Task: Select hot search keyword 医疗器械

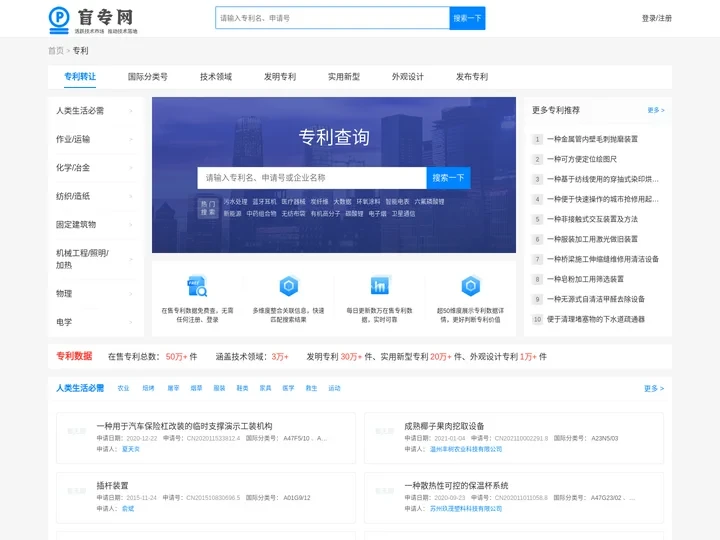Action: (293, 202)
